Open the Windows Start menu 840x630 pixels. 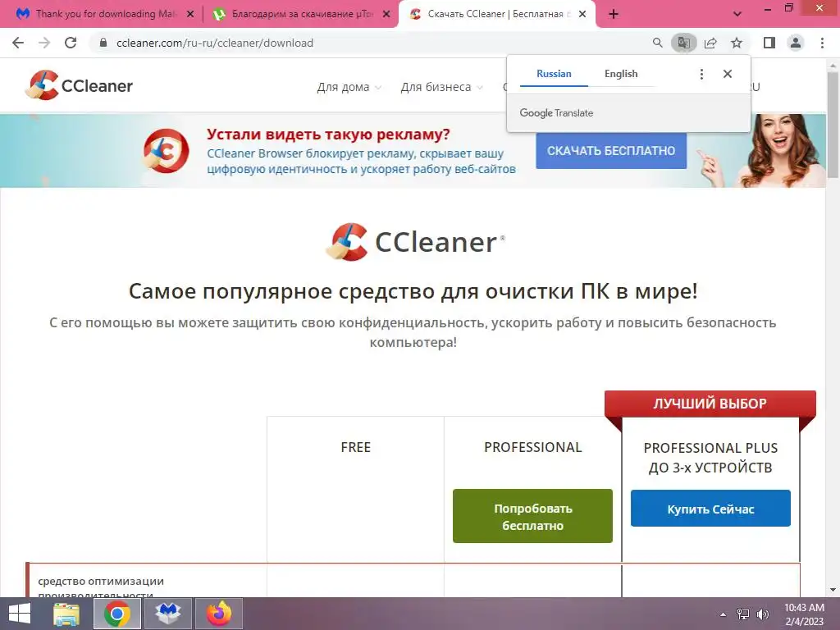(20, 614)
